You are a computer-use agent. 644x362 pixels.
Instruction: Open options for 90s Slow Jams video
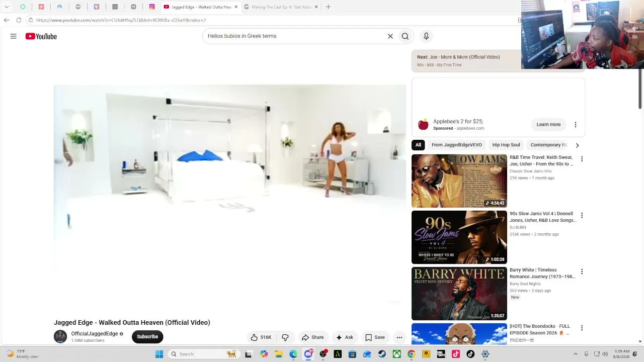pyautogui.click(x=582, y=215)
